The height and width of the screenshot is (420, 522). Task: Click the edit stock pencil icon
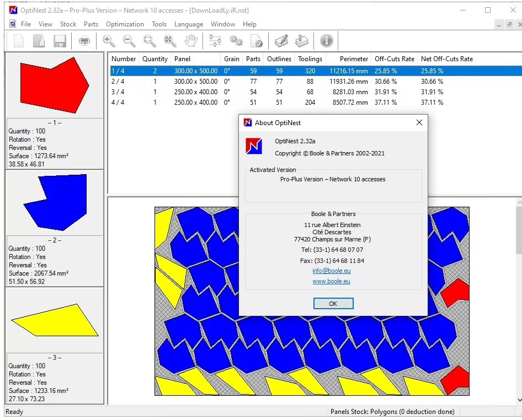tap(281, 41)
